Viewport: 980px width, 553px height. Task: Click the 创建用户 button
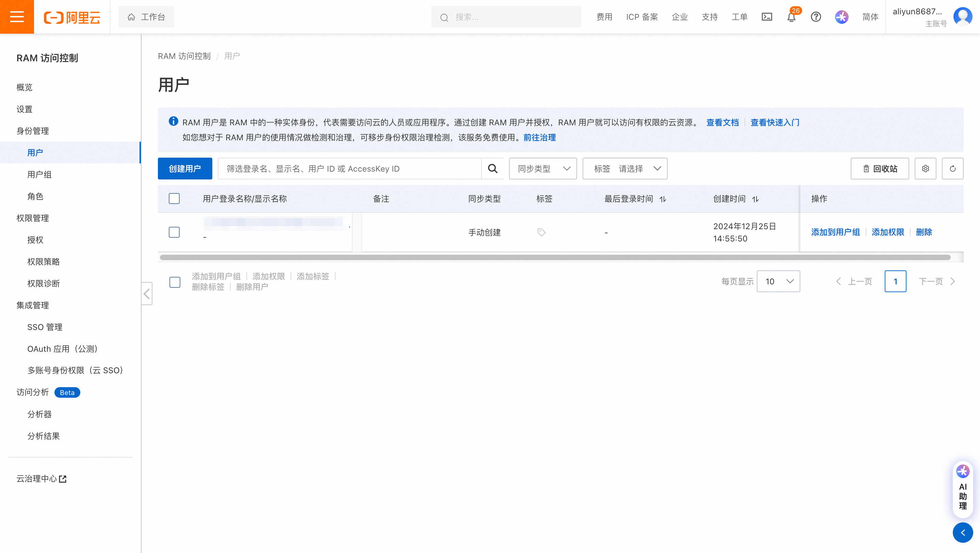[185, 169]
